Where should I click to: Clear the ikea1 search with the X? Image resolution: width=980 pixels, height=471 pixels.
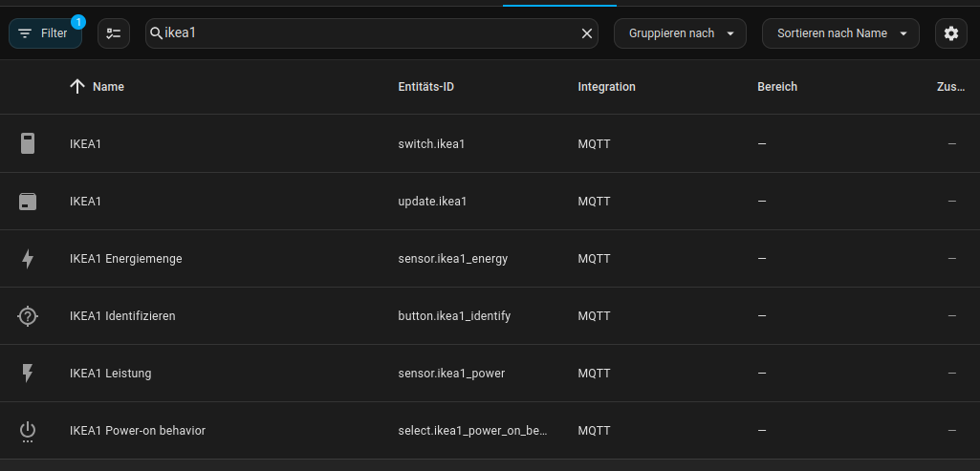(x=587, y=33)
